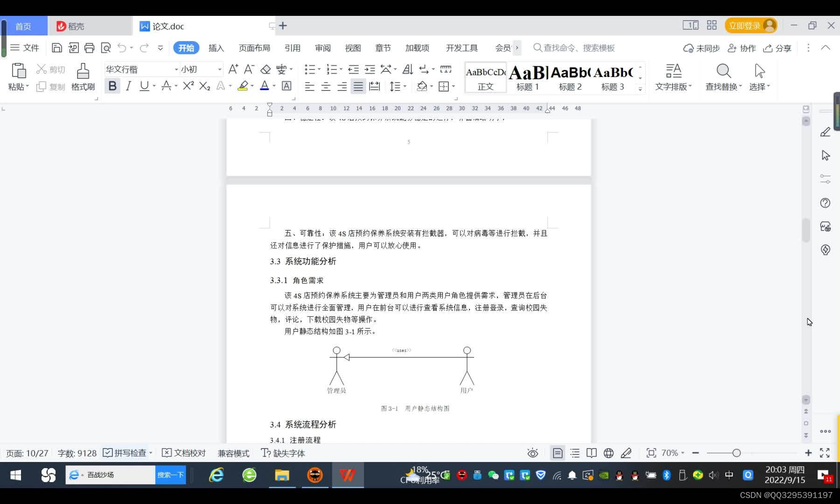840x504 pixels.
Task: Open the Find and Replace magnifier tool
Action: [723, 71]
